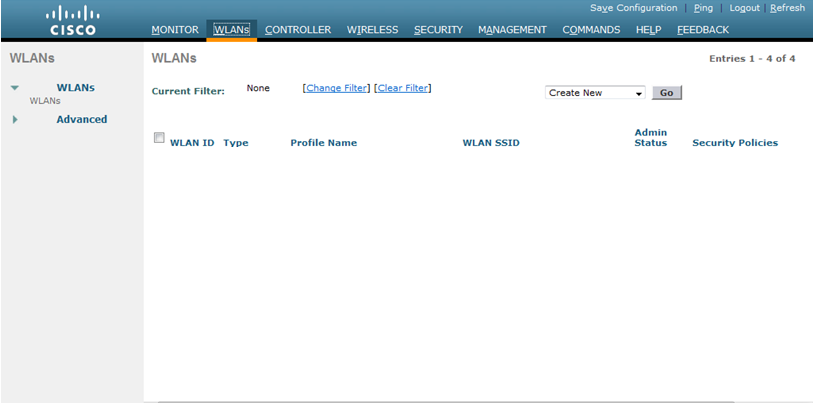
Task: Open the Create New dropdown
Action: [x=596, y=93]
